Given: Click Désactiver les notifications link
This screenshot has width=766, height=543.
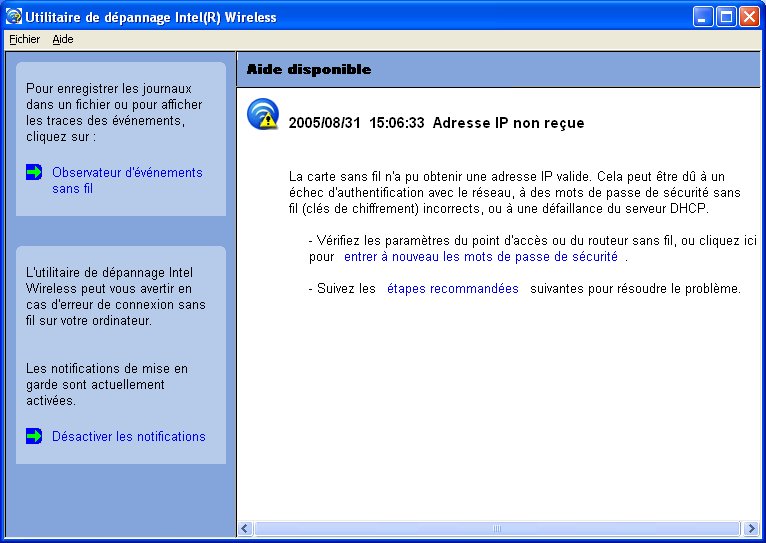Looking at the screenshot, I should 128,436.
